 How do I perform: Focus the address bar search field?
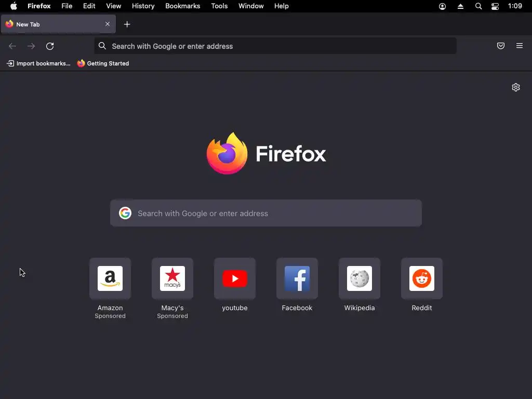[275, 46]
